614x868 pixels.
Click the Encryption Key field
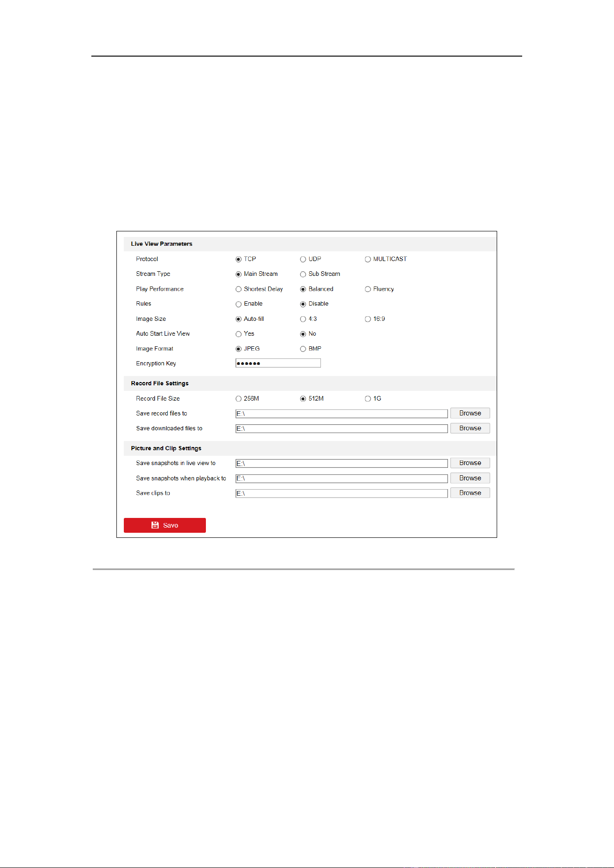(278, 363)
